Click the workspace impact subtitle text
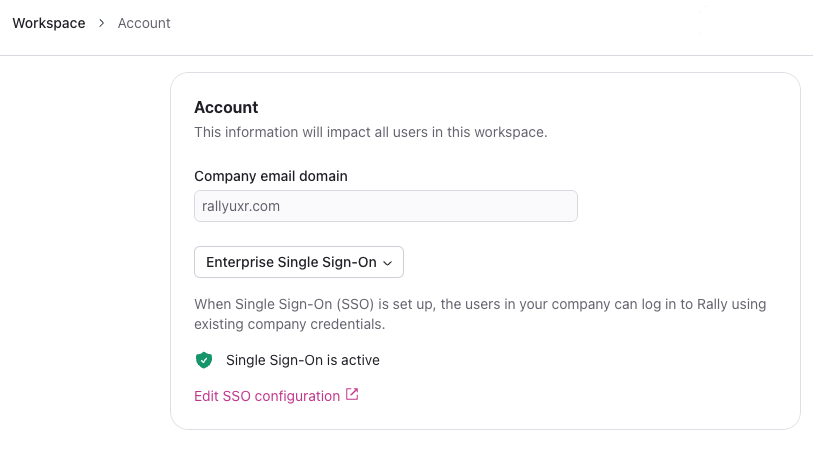Image resolution: width=813 pixels, height=452 pixels. (x=370, y=133)
